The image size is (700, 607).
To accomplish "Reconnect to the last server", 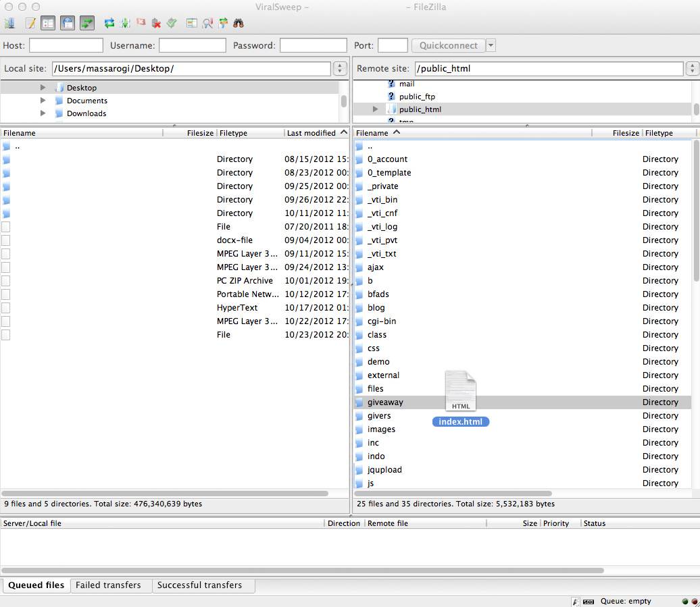I will 172,23.
